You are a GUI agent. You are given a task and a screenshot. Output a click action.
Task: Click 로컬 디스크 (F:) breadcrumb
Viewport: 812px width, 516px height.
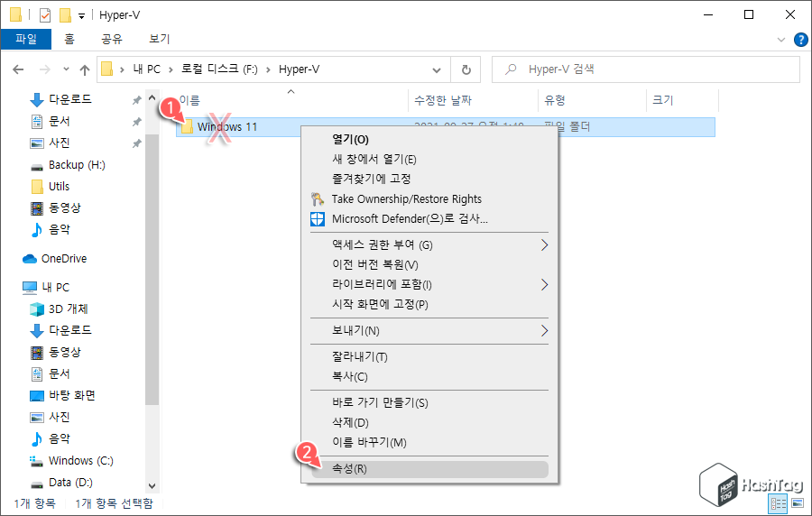(x=219, y=69)
